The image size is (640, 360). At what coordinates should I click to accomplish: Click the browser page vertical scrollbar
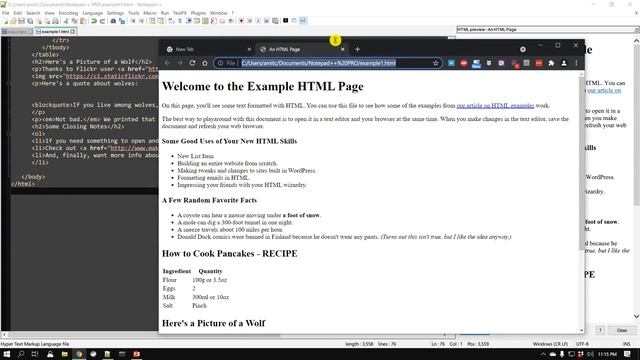582,163
